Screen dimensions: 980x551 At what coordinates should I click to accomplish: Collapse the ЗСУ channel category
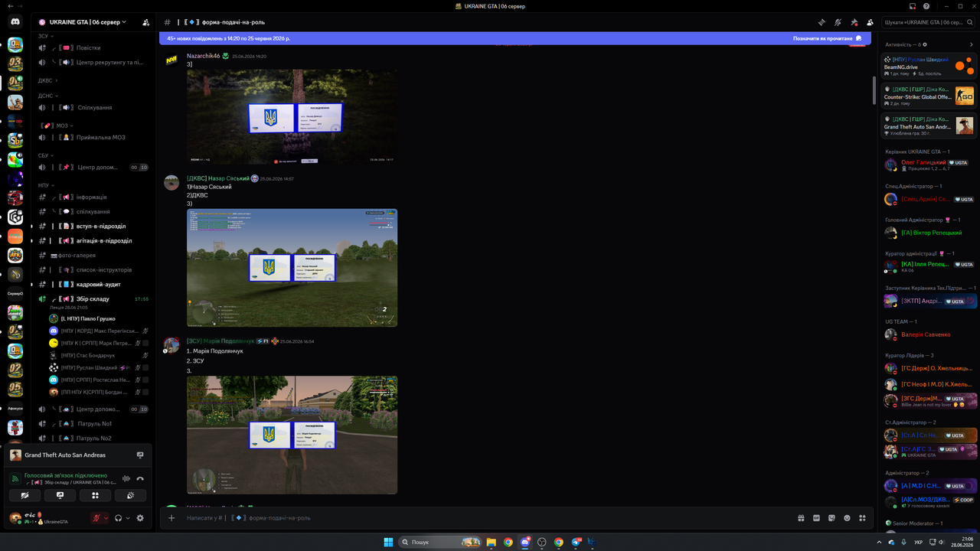(x=45, y=36)
